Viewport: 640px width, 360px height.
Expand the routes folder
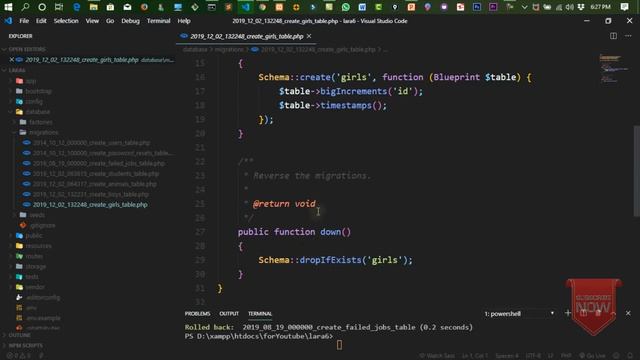click(x=34, y=256)
